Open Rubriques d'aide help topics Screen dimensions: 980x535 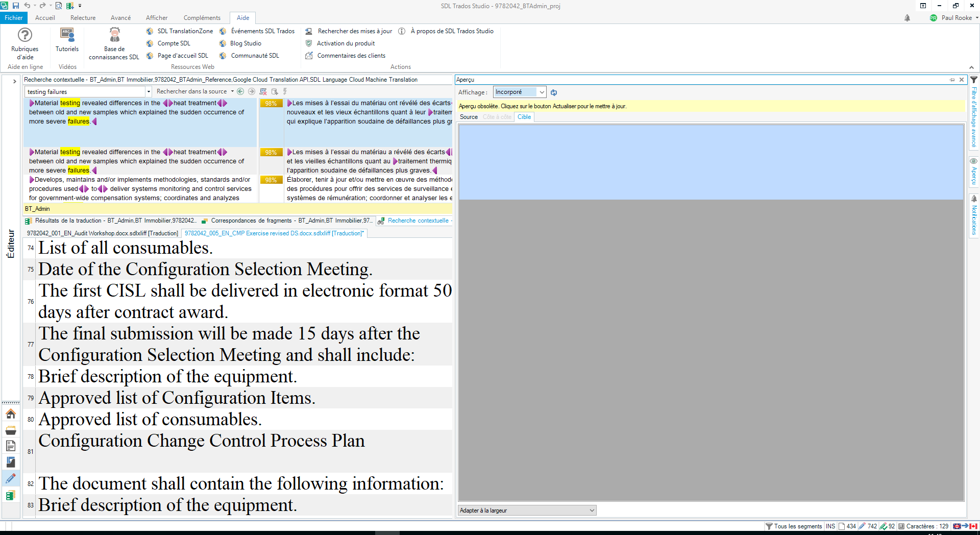click(x=24, y=43)
